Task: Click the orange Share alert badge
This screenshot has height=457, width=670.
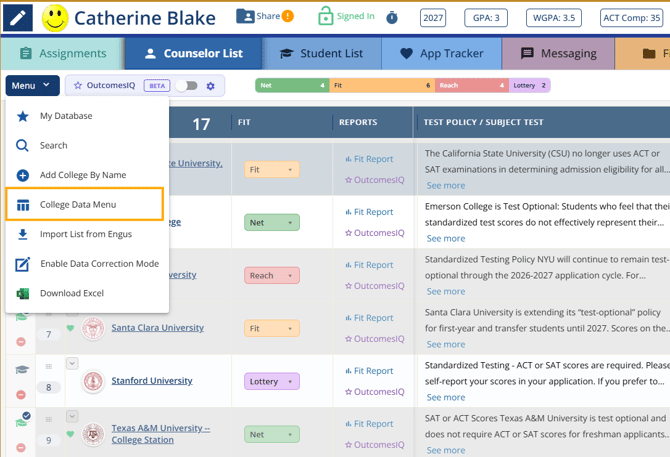Action: [288, 16]
